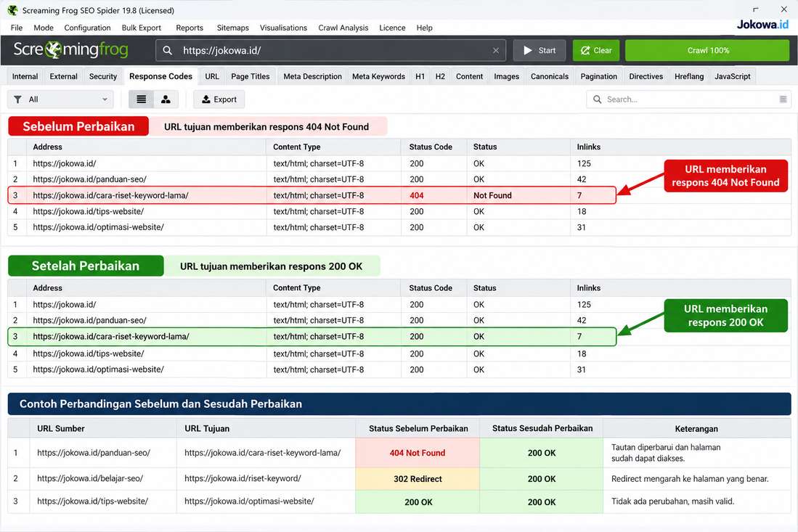
Task: Switch to list view icon
Action: (141, 99)
